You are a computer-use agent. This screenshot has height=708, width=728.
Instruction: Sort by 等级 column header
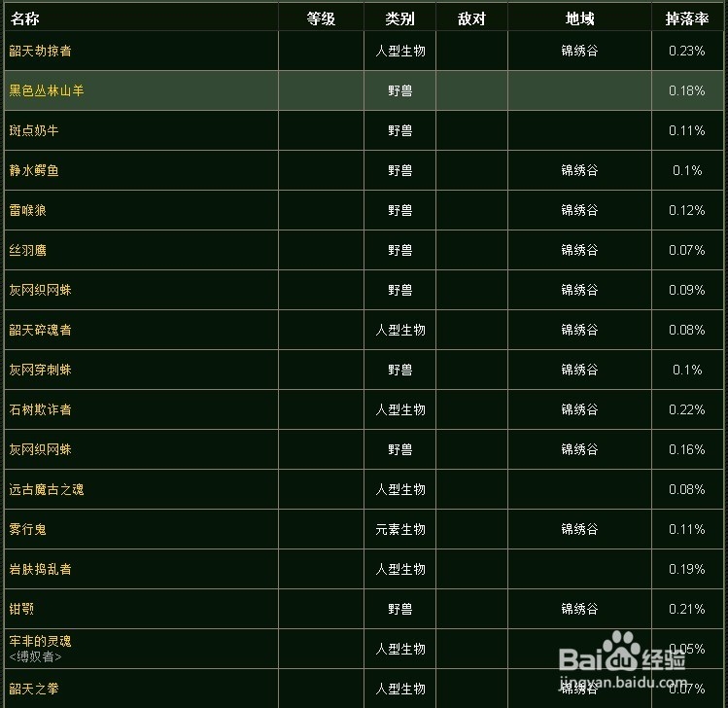coord(321,18)
